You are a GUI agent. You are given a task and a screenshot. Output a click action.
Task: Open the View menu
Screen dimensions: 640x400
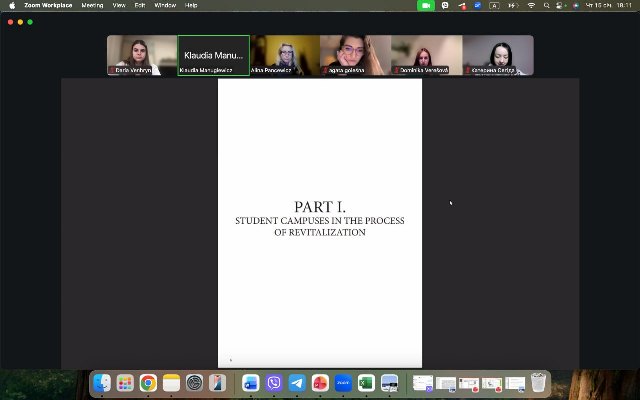tap(119, 5)
